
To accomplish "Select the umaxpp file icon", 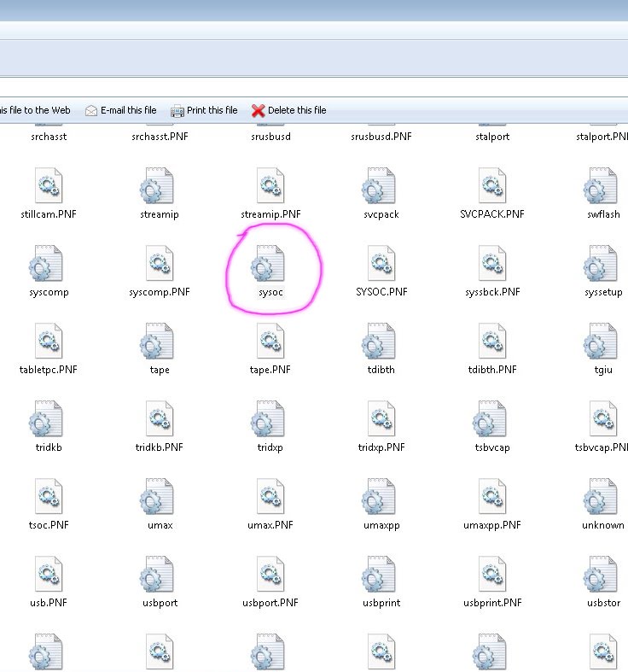I will tap(379, 496).
